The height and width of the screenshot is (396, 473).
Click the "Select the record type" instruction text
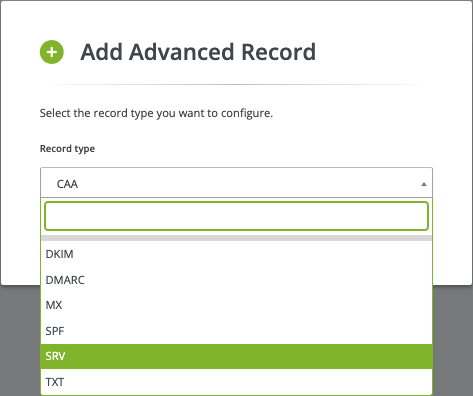(156, 113)
